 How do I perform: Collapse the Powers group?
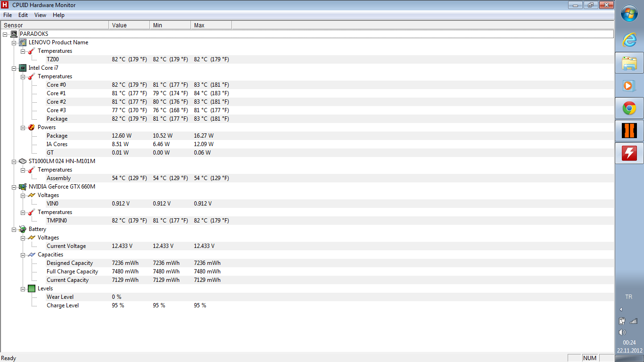(23, 127)
